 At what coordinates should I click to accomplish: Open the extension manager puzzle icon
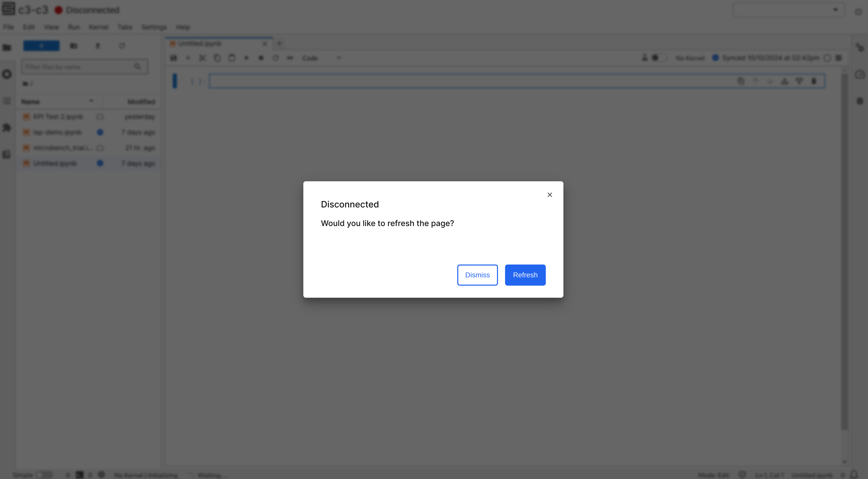[x=7, y=127]
